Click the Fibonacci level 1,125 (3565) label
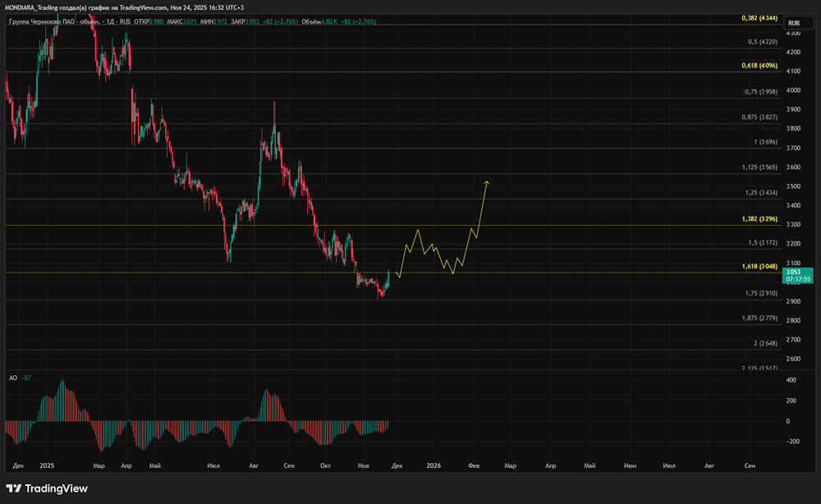Image resolution: width=821 pixels, height=504 pixels. point(759,167)
